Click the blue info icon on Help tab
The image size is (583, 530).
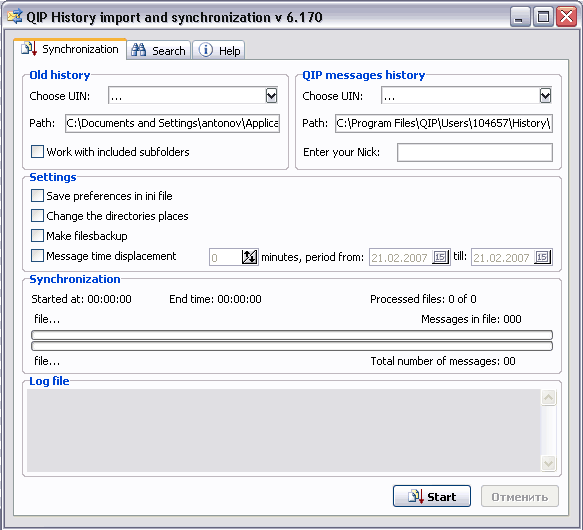pos(206,49)
